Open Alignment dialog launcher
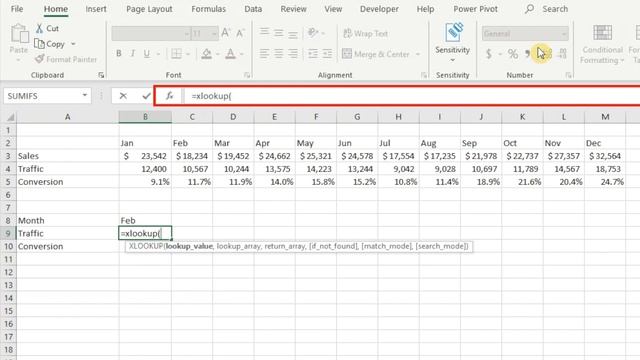The height and width of the screenshot is (360, 640). pos(424,75)
